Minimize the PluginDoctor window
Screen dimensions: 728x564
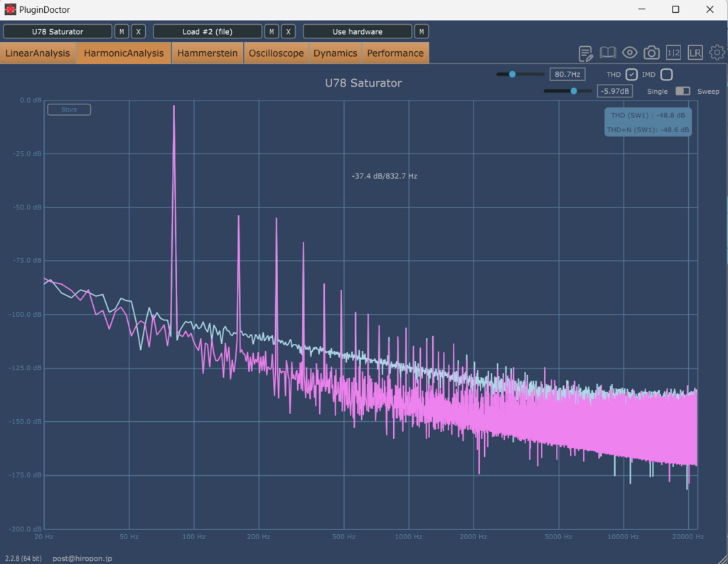click(642, 9)
